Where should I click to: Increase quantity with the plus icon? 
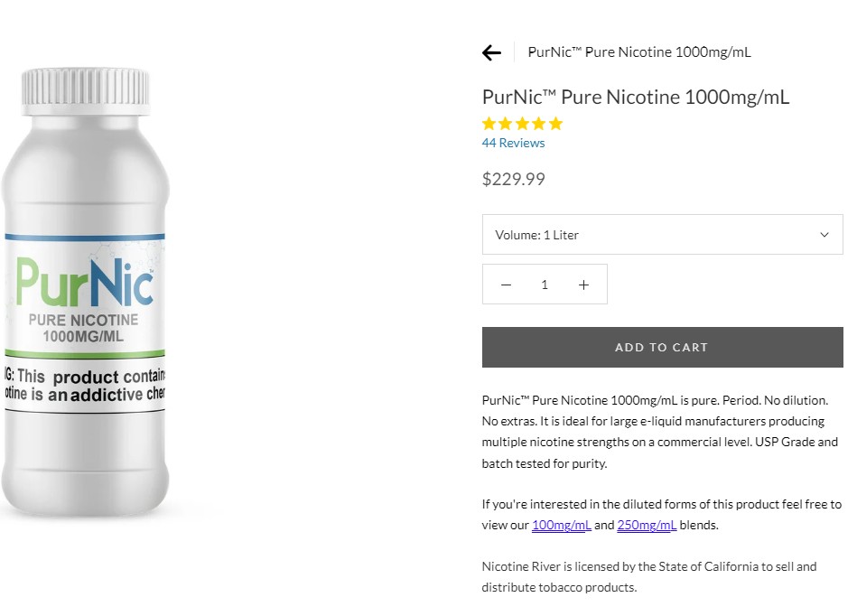(x=583, y=285)
